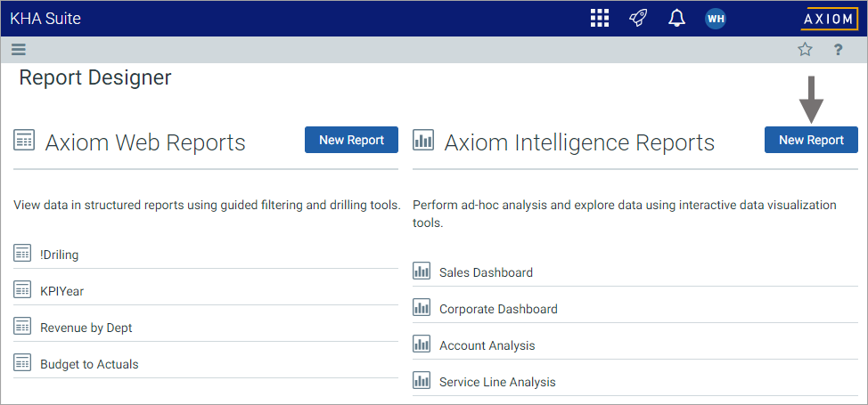Click the Axiom logo

[829, 19]
